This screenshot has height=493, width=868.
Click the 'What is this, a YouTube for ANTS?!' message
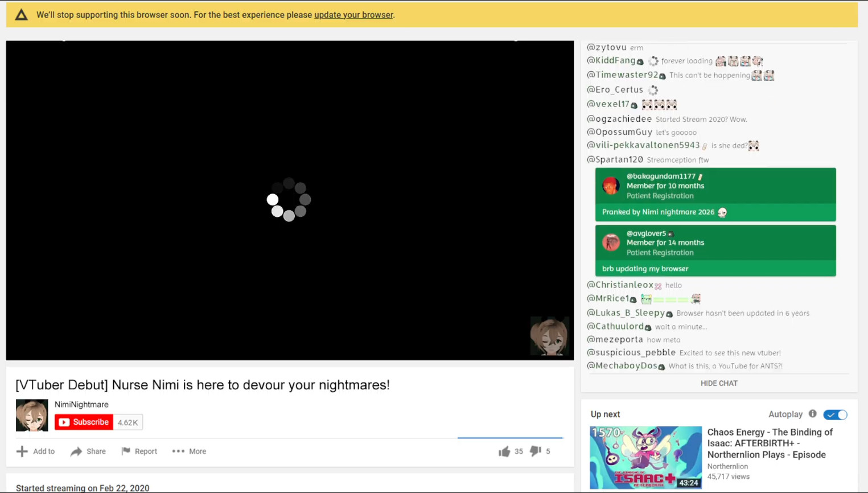pyautogui.click(x=725, y=366)
